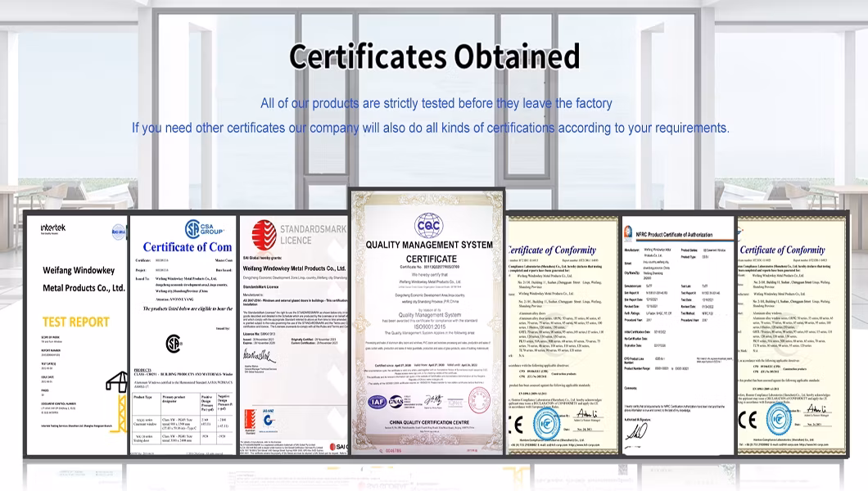Open the CQC Quality Management System certificate
Image resolution: width=868 pixels, height=491 pixels.
coord(427,322)
